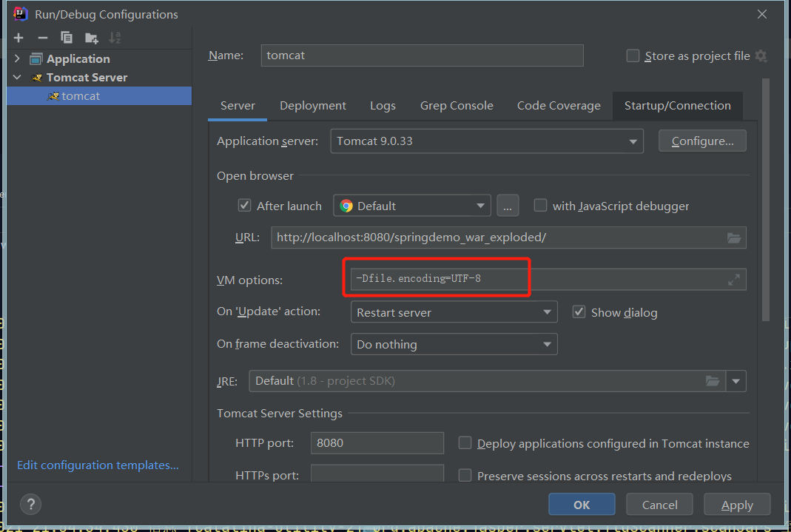Click the URL input field
Image resolution: width=791 pixels, height=532 pixels.
point(508,238)
